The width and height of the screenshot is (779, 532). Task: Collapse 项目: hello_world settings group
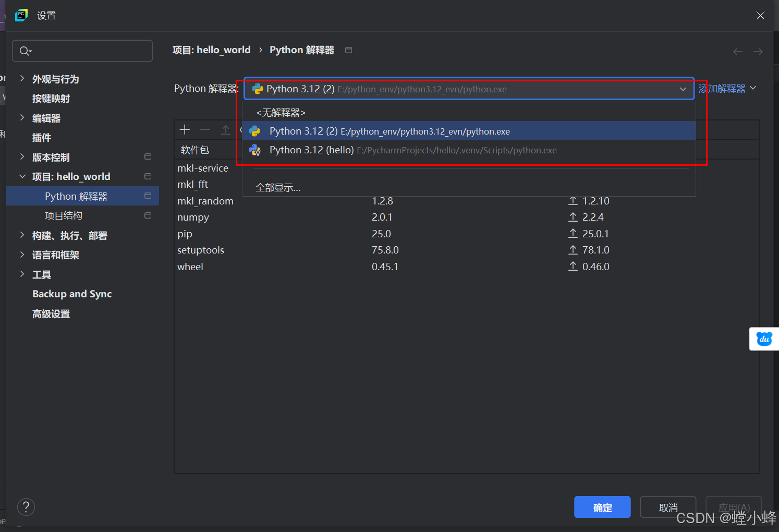coord(22,176)
